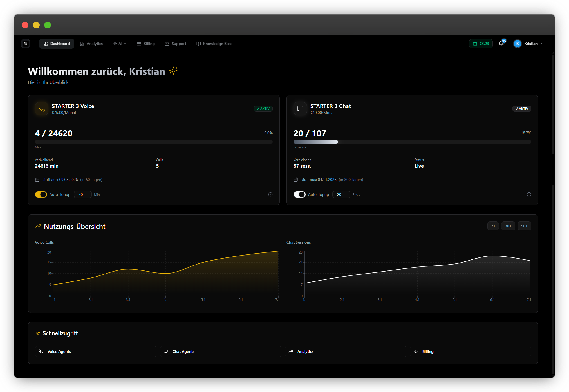Image resolution: width=569 pixels, height=392 pixels.
Task: Disable Voice Auto-Topup toggle
Action: click(x=41, y=194)
